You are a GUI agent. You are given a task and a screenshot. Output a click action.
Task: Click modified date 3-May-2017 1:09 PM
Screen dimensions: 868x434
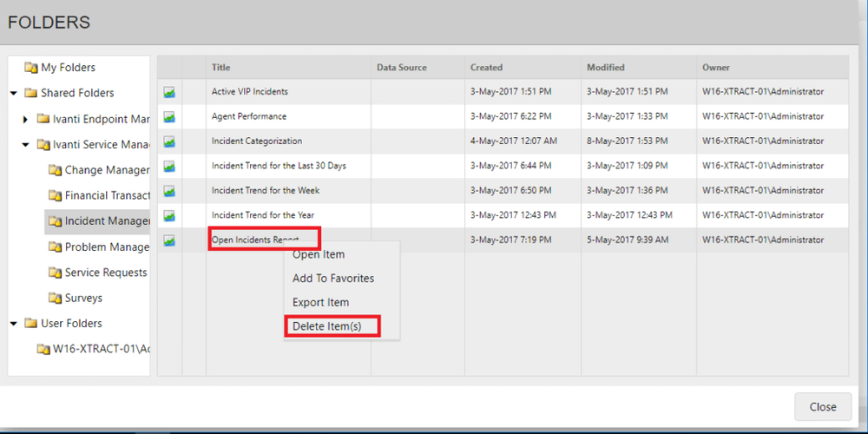[x=628, y=166]
